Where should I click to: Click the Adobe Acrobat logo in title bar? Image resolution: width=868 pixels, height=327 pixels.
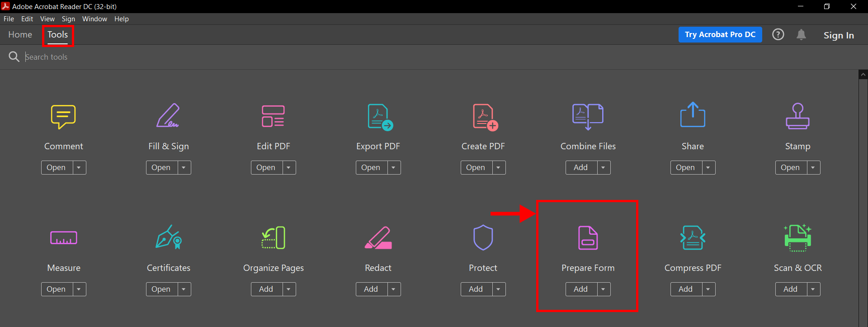5,6
